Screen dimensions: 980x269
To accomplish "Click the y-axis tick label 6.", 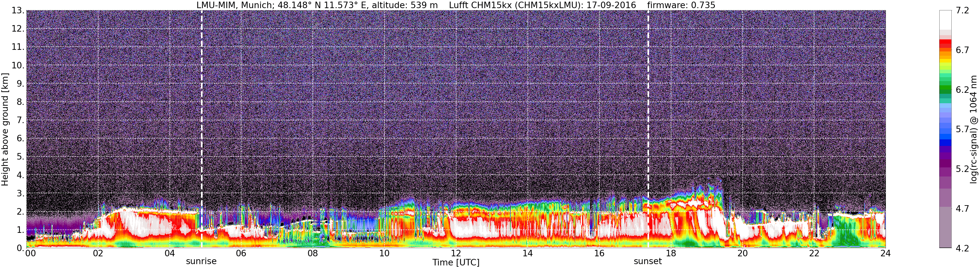I will tap(20, 138).
